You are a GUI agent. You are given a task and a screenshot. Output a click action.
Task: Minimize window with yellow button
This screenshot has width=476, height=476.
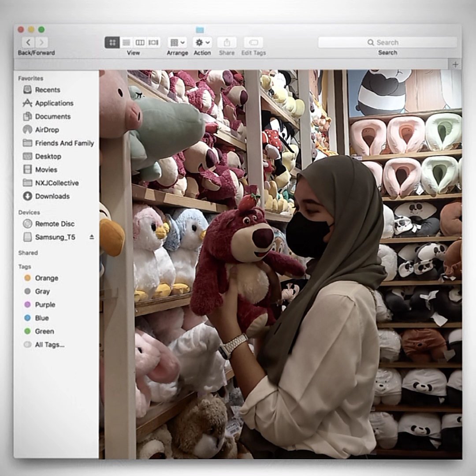(x=31, y=30)
